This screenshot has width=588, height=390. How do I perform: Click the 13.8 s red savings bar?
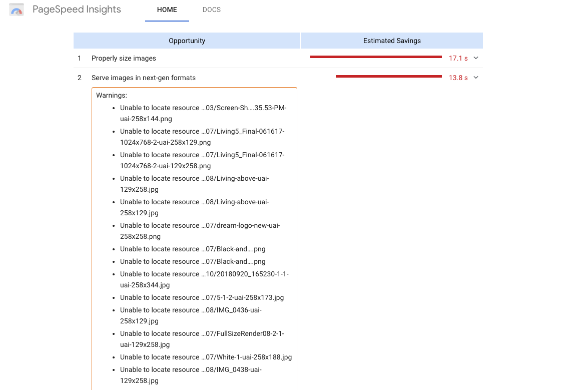tap(388, 77)
